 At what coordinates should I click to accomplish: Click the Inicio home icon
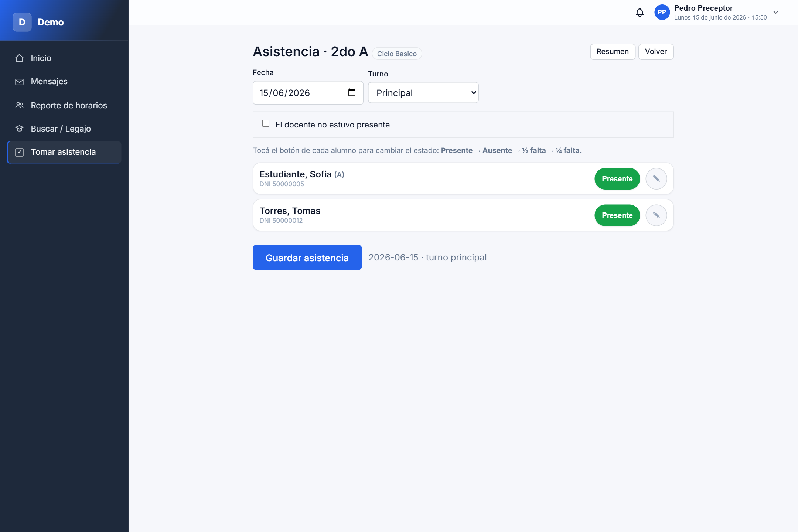point(20,58)
